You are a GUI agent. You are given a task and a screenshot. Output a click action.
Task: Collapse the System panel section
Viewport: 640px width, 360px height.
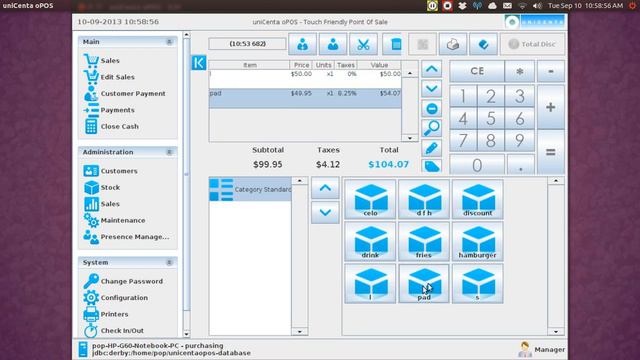click(x=169, y=262)
